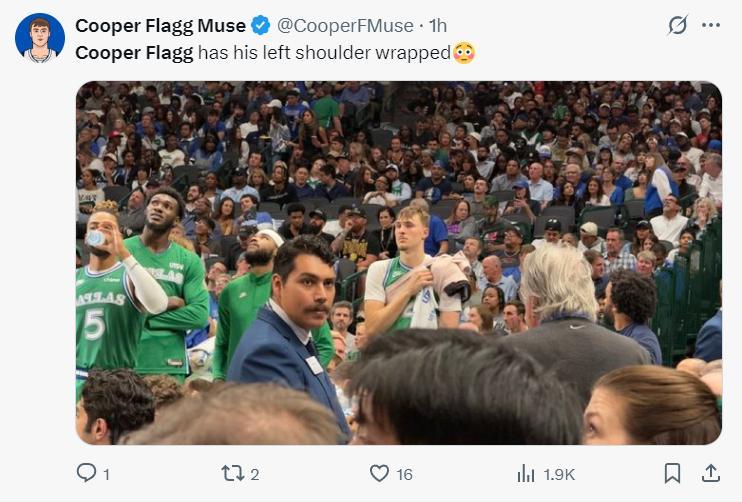Click the reply count number 1
742x502 pixels.
(106, 474)
